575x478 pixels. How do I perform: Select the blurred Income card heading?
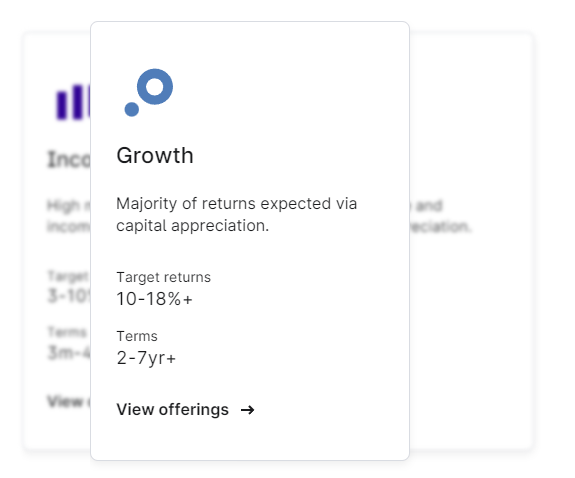69,160
